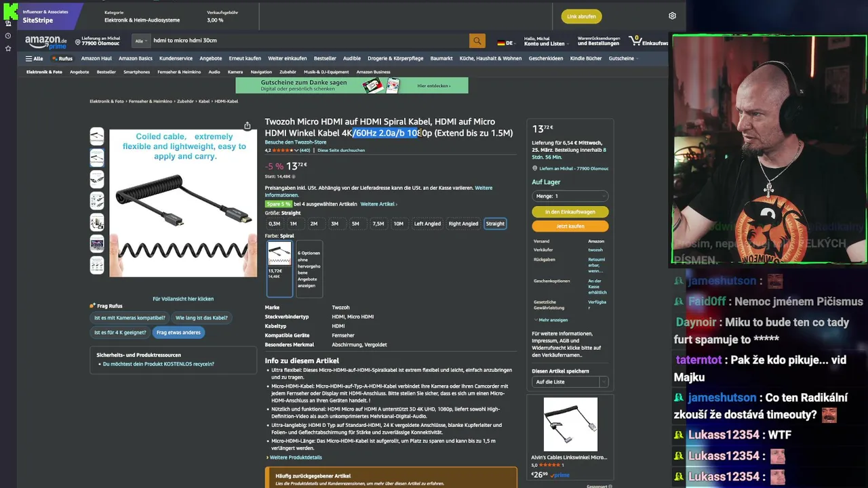The width and height of the screenshot is (868, 488).
Task: Show the 6 options without featured offers
Action: pos(309,268)
